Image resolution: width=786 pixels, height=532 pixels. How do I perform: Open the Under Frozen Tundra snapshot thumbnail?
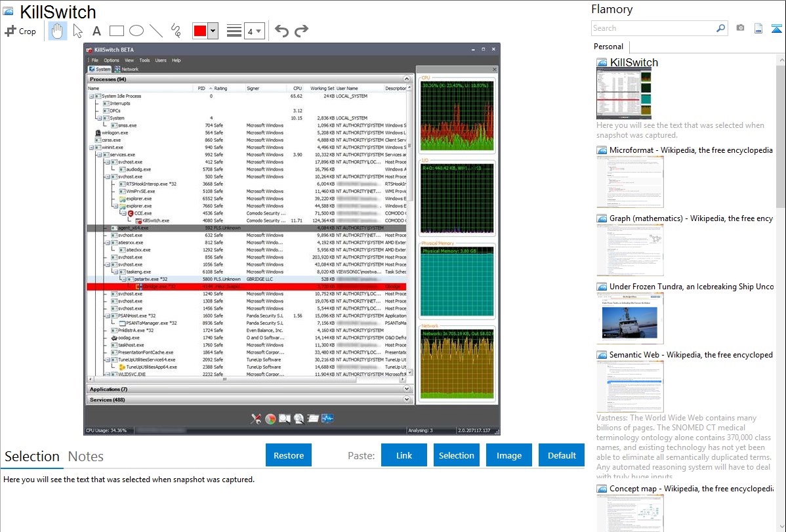(x=630, y=318)
